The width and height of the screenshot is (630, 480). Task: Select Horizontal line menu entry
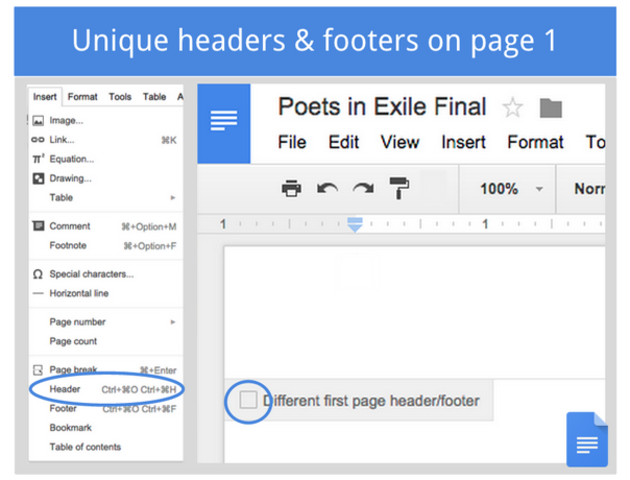(106, 293)
